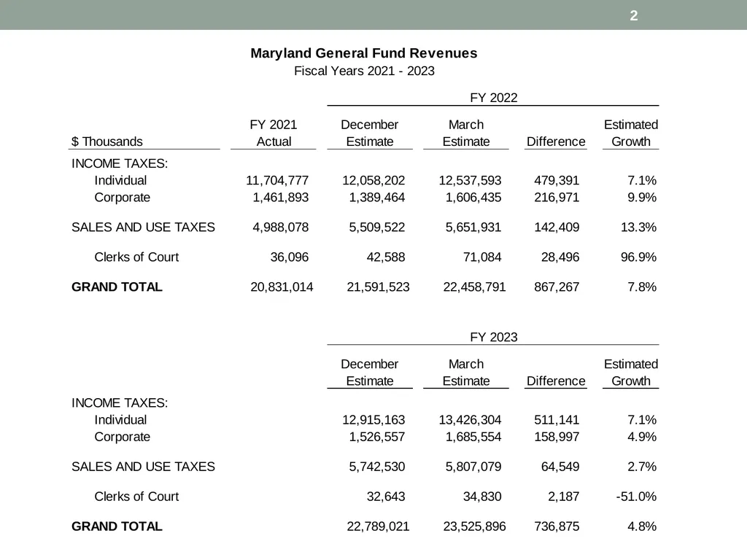Click 'December Estimate' header under FY 2022

pos(370,133)
